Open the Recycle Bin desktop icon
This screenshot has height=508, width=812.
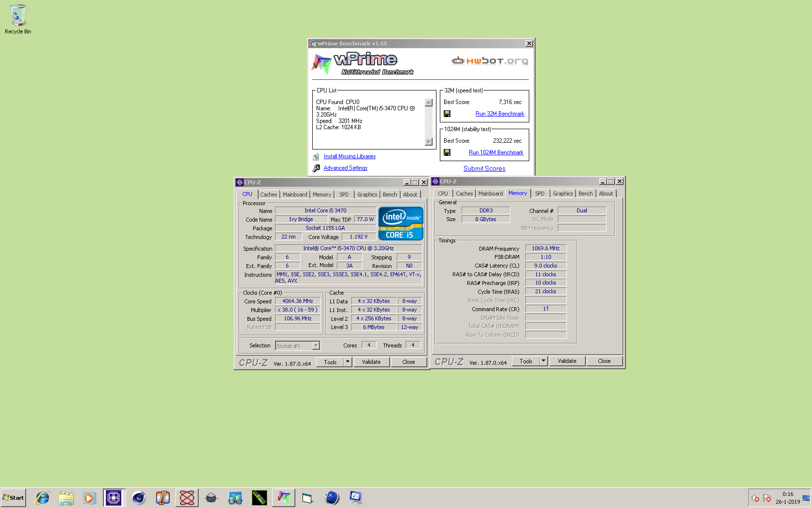(18, 19)
